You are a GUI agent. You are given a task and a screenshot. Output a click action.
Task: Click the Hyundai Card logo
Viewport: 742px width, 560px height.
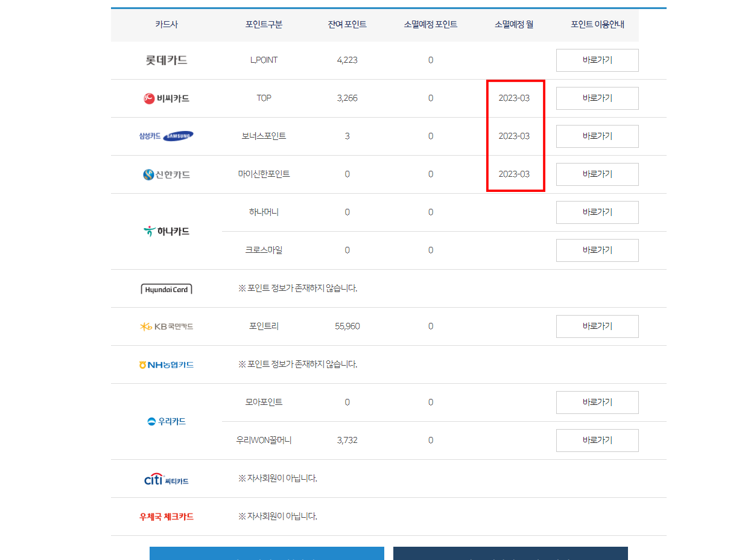click(166, 289)
